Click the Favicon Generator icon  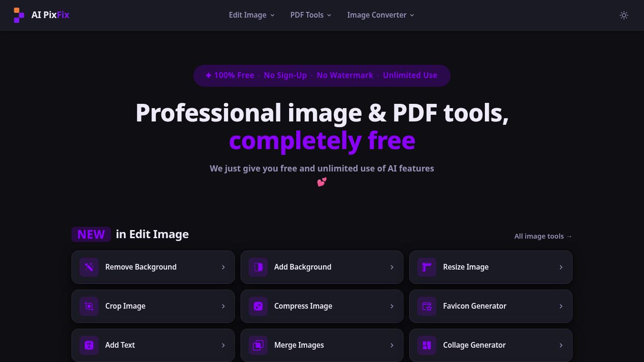(427, 306)
